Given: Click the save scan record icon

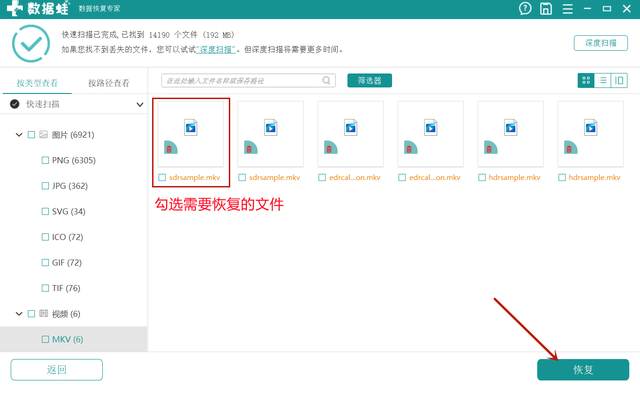Looking at the screenshot, I should [546, 9].
